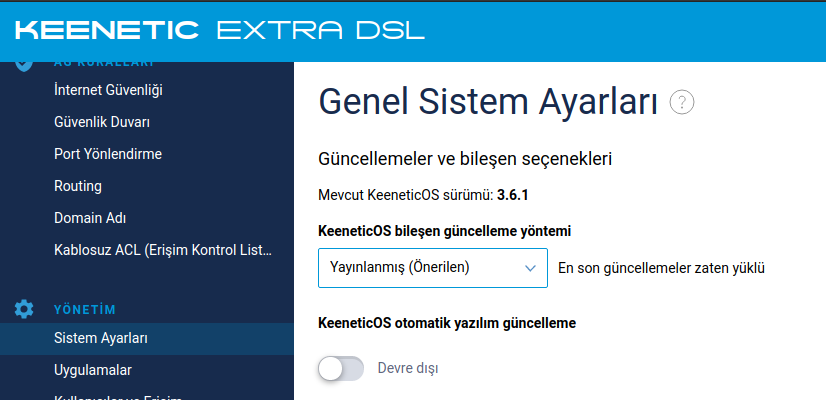The width and height of the screenshot is (826, 400).
Task: Click the gear icon beside YÖNETİM
Action: pos(24,309)
